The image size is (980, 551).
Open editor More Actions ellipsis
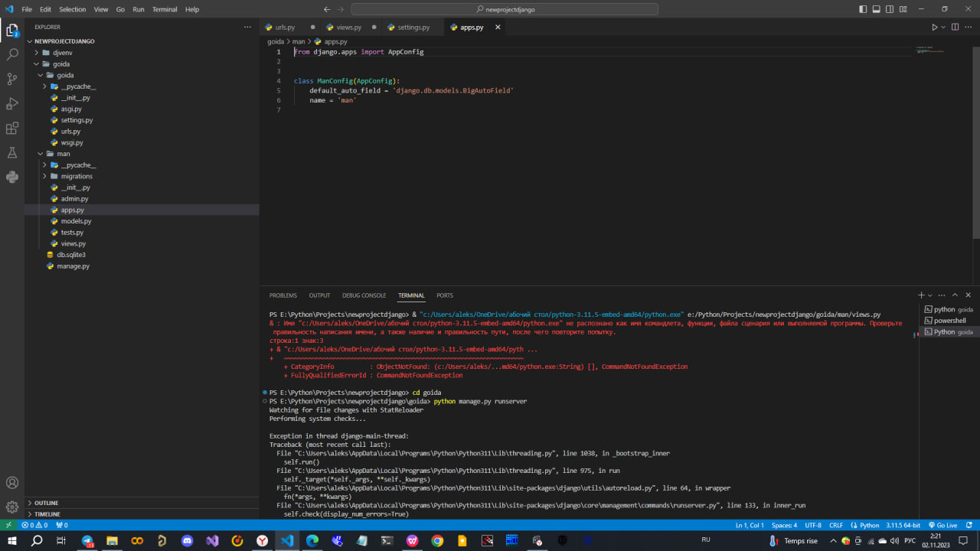(969, 27)
